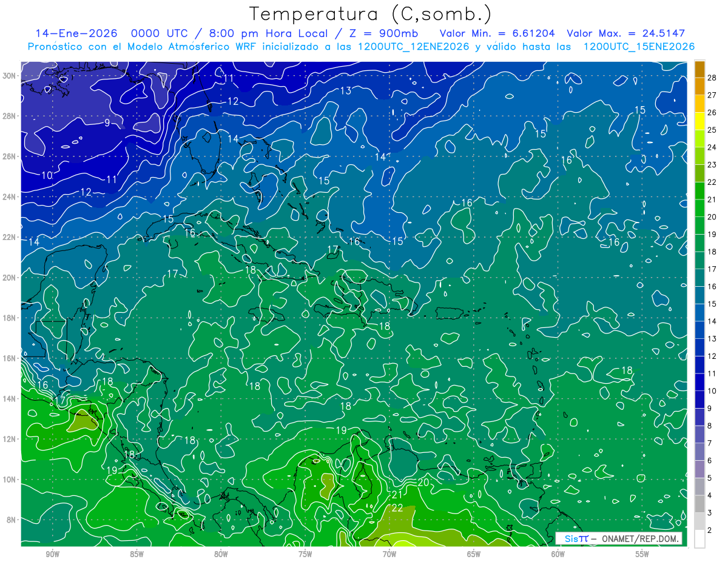Click the colorbar label '17'
728x562 pixels.
712,269
